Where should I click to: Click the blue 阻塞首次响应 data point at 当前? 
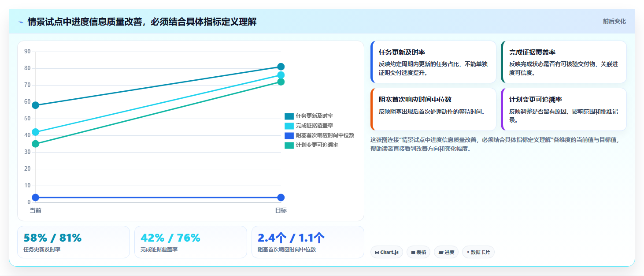(36, 198)
